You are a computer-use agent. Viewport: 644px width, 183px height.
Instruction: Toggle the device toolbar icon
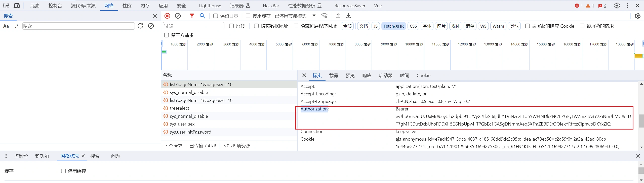pyautogui.click(x=17, y=6)
